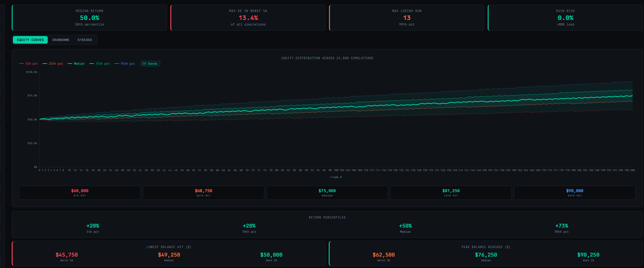Open the Median Return stat card
644x268 pixels.
89,18
